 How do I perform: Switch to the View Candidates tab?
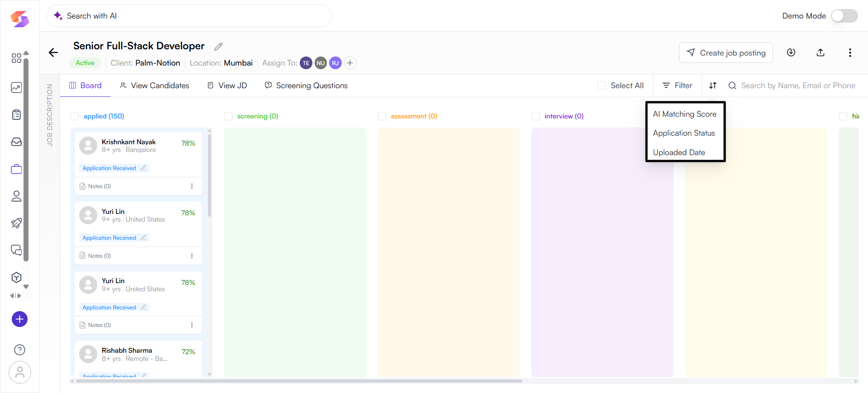pyautogui.click(x=155, y=85)
